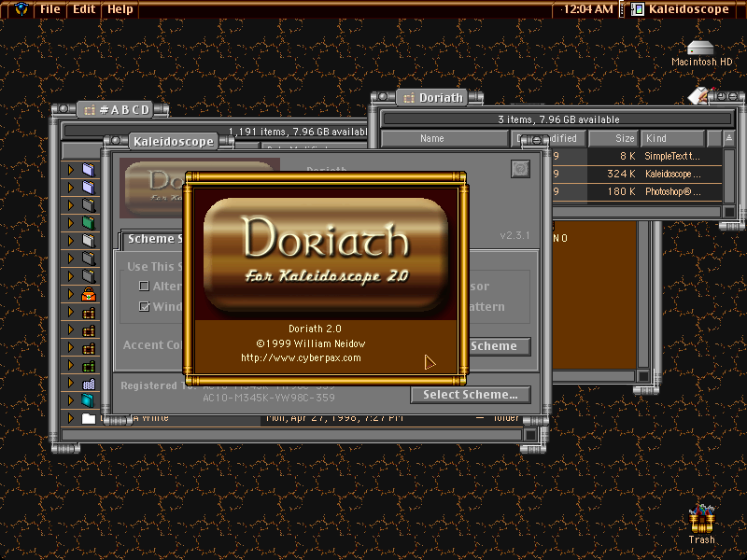Expand the orange briefcase row's triangle

71,294
